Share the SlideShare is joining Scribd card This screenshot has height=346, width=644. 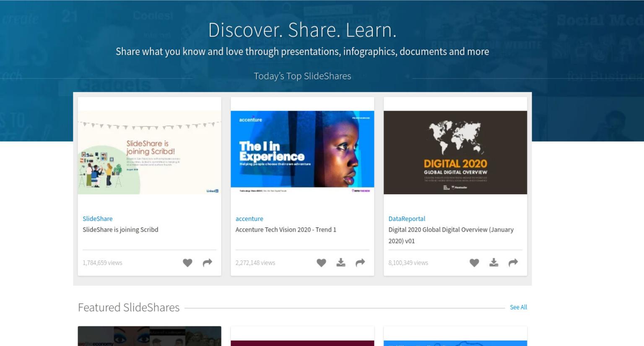[208, 263]
